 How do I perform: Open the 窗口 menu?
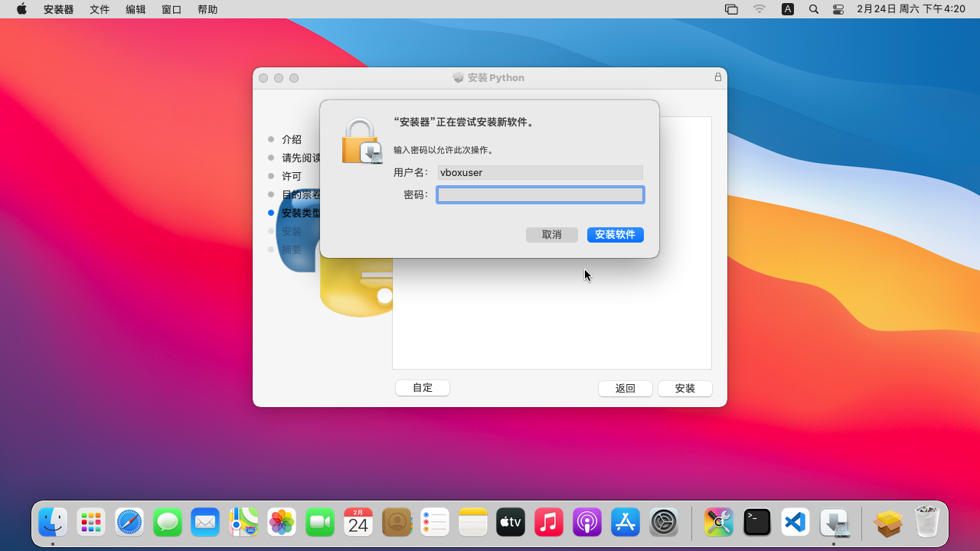pyautogui.click(x=171, y=9)
